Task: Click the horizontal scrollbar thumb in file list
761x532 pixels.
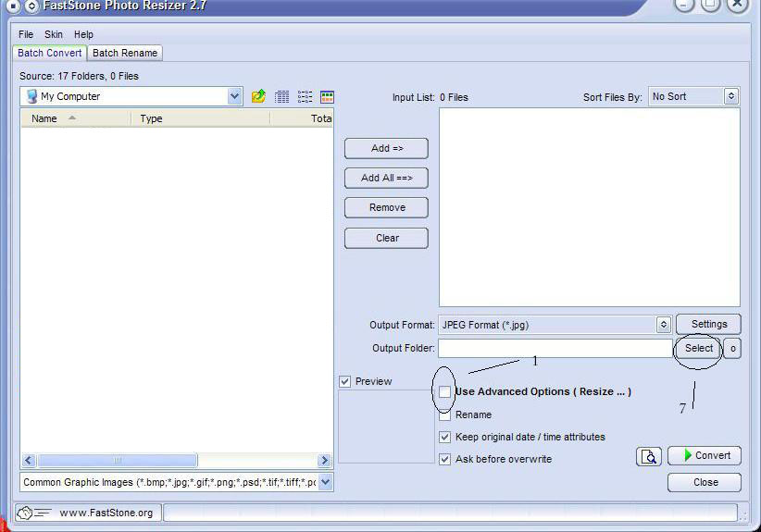Action: 118,460
